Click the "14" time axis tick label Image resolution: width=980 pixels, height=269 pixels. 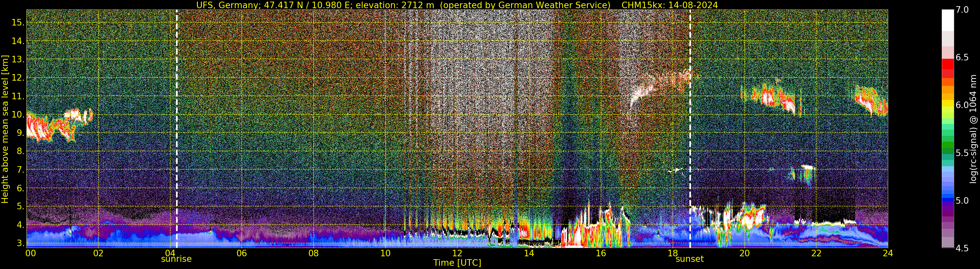tap(529, 253)
